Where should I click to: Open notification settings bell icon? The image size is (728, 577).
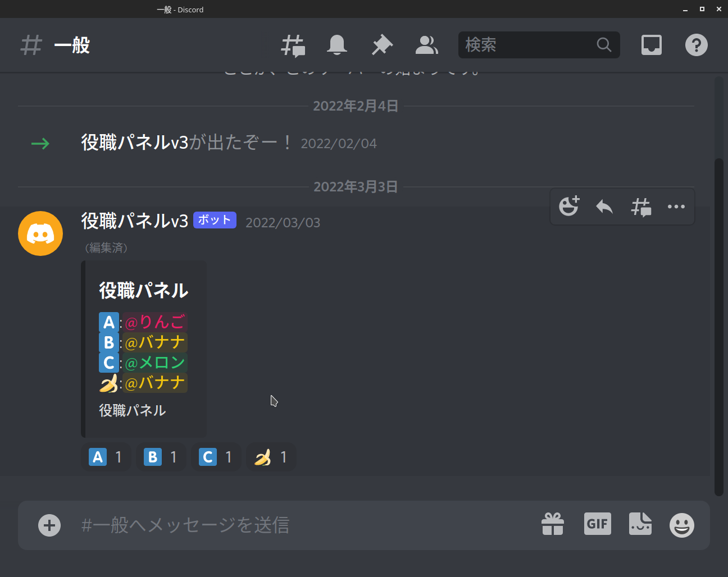pyautogui.click(x=337, y=45)
